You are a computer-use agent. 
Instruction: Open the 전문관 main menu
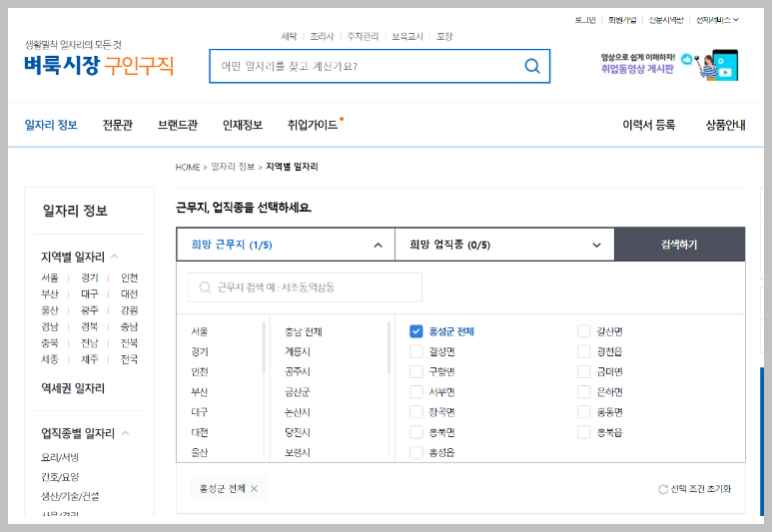(117, 125)
